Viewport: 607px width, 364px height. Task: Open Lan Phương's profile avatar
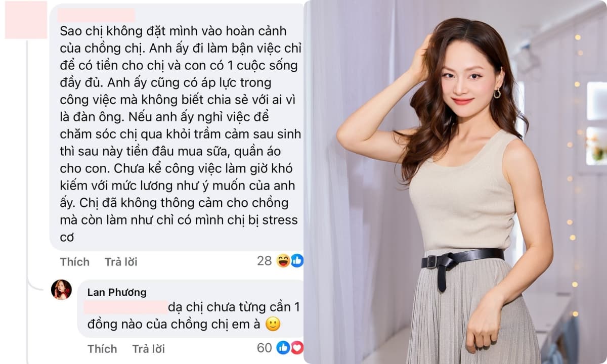pos(61,290)
